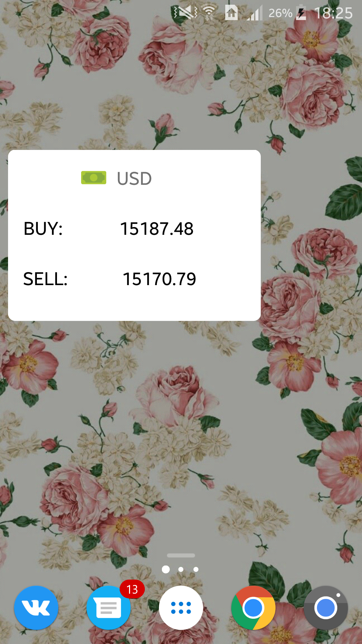Select the first home screen page dot

click(x=166, y=569)
